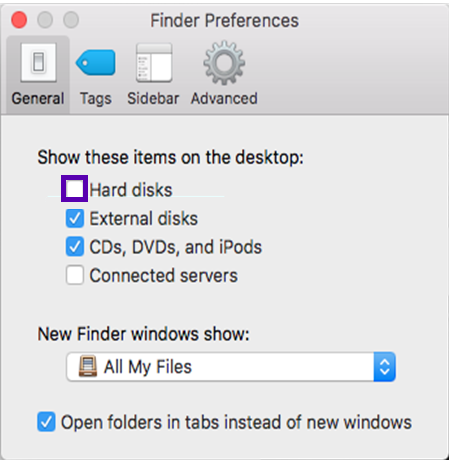Click the red close window button
This screenshot has width=449, height=460.
pyautogui.click(x=19, y=20)
